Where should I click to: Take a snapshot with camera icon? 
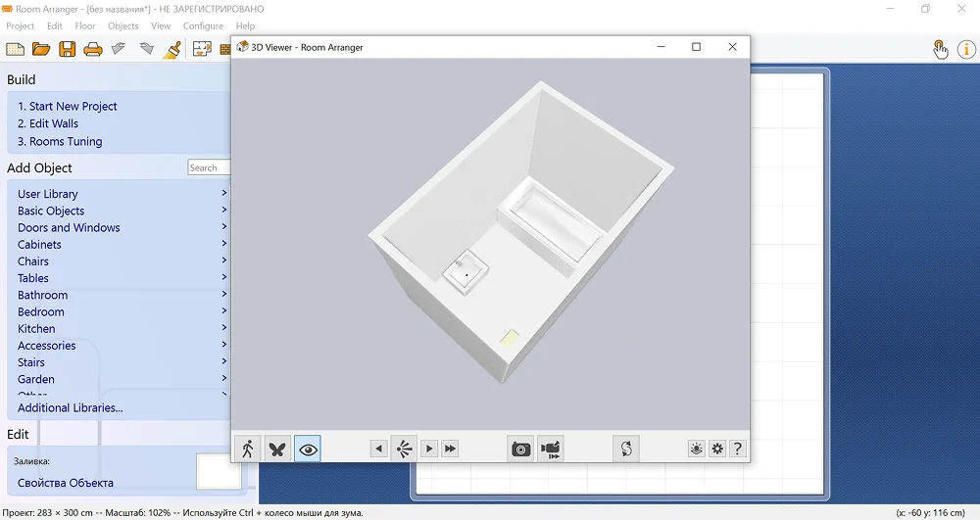point(520,449)
